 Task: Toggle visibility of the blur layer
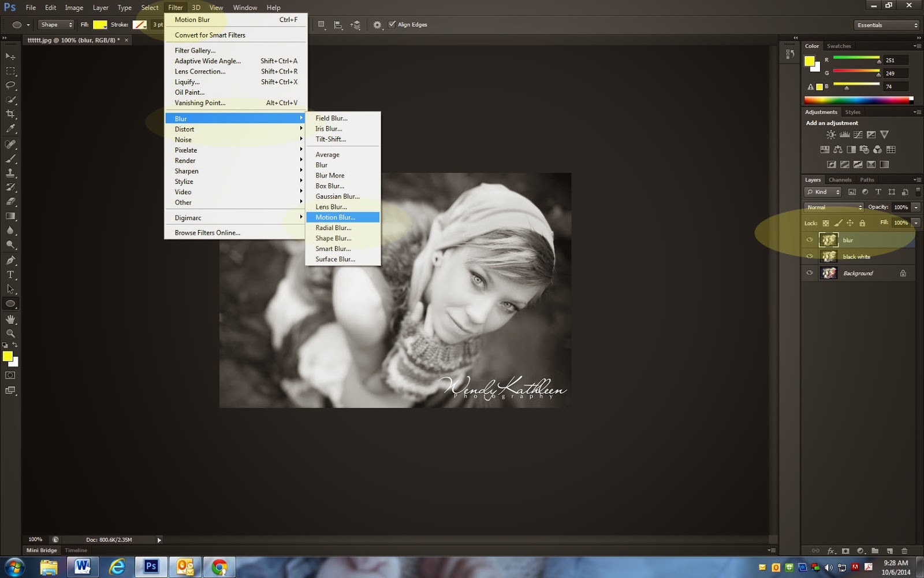point(810,240)
